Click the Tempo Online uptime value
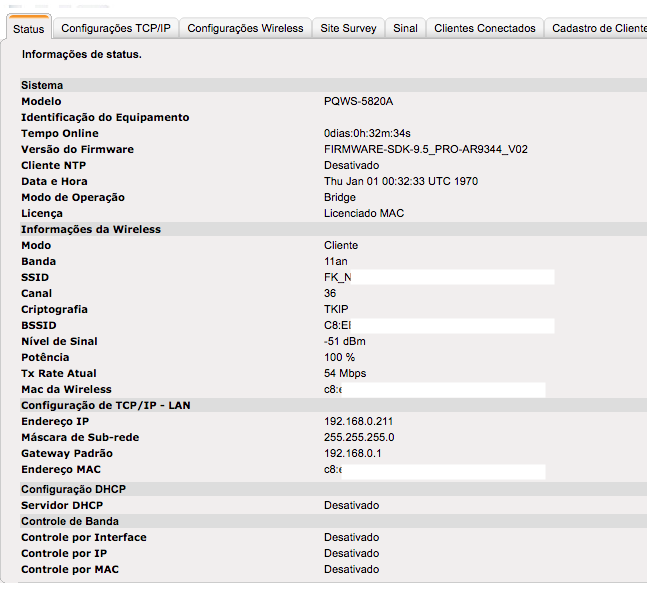Image resolution: width=647 pixels, height=589 pixels. (x=367, y=134)
